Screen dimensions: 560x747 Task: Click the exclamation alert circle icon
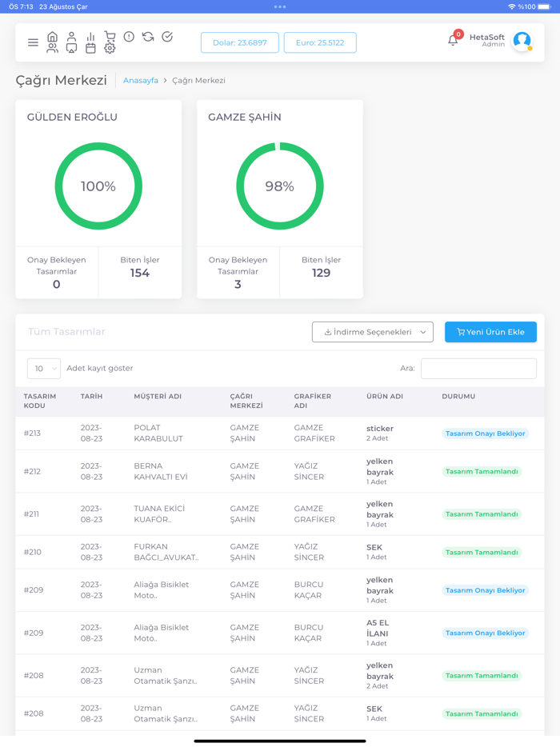pos(129,37)
